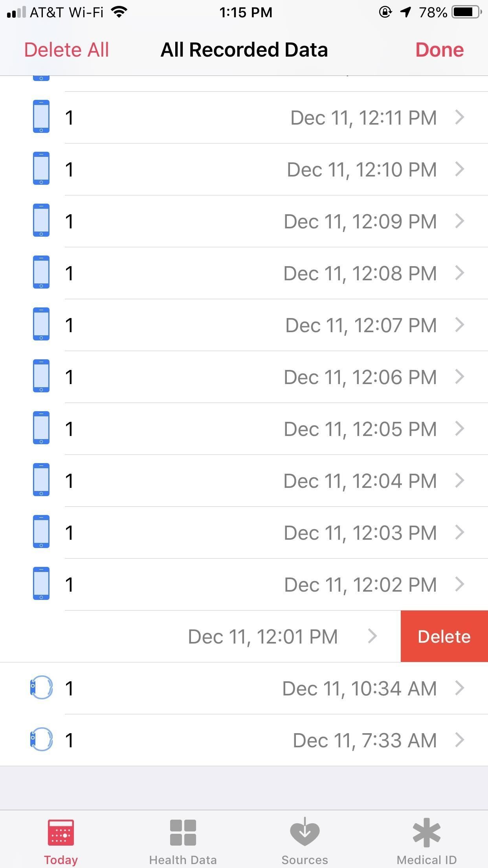488x868 pixels.
Task: Select the Dec 11, 12:08 PM row
Action: [251, 273]
